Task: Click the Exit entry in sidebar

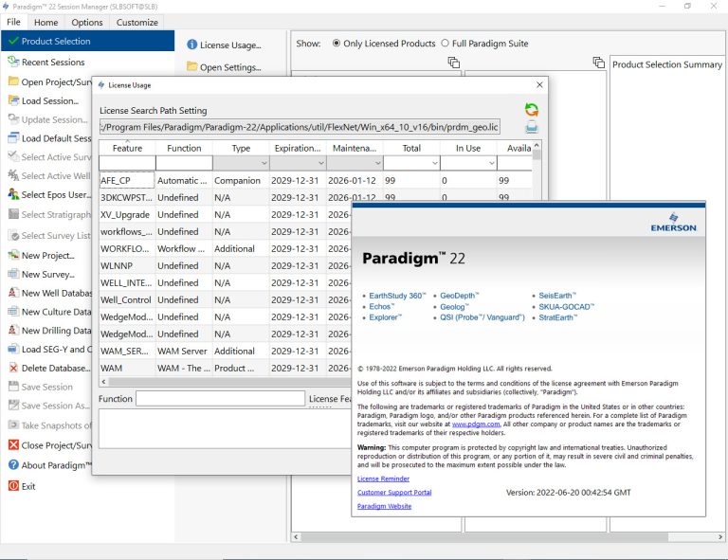Action: [28, 486]
